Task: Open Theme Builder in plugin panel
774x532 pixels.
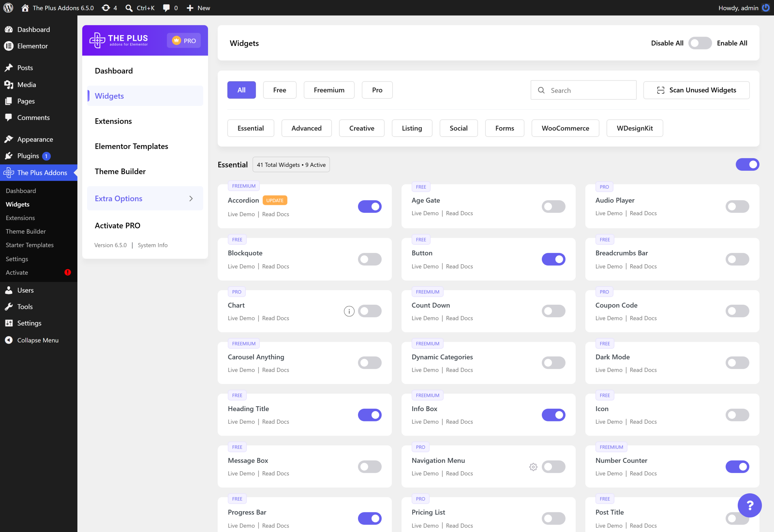Action: point(120,171)
